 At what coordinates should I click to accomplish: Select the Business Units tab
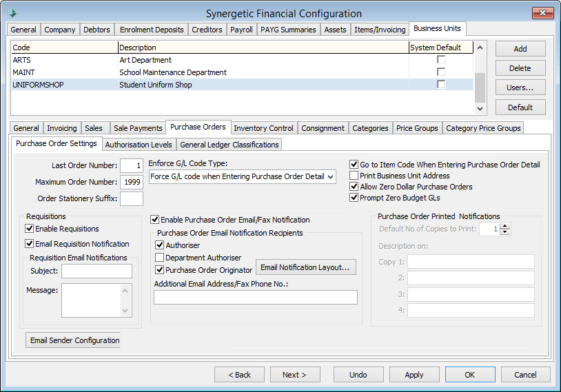pyautogui.click(x=437, y=29)
